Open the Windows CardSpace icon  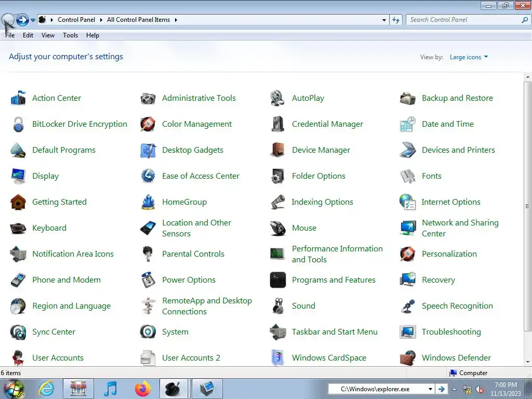click(x=278, y=358)
